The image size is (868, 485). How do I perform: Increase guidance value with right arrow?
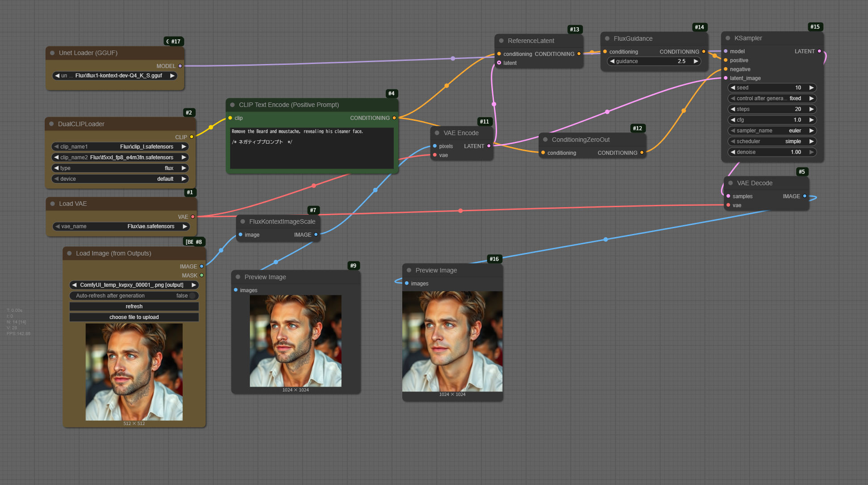[x=696, y=61]
